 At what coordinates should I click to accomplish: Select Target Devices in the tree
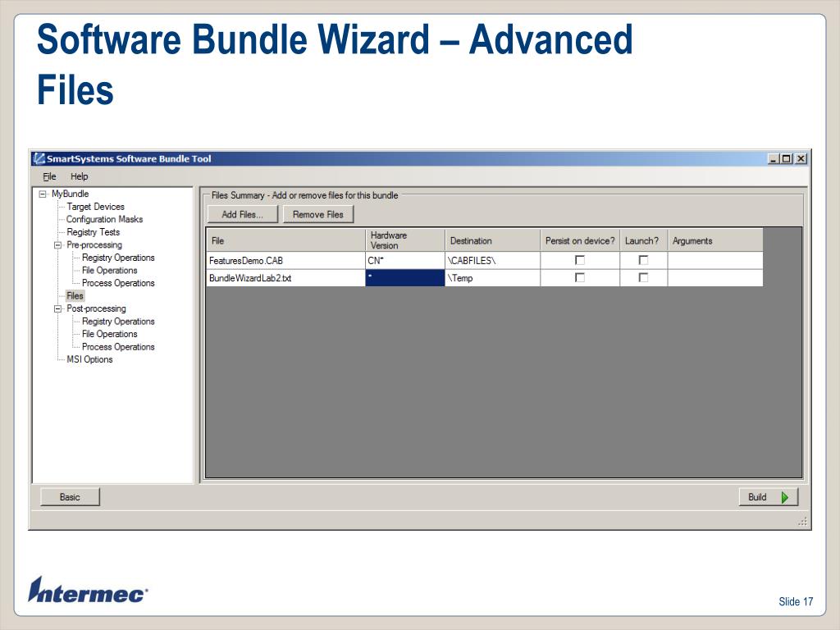95,206
